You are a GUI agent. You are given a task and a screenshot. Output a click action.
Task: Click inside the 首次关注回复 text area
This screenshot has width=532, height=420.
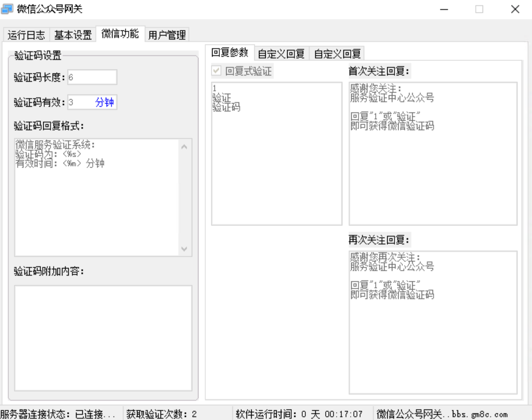pyautogui.click(x=433, y=153)
